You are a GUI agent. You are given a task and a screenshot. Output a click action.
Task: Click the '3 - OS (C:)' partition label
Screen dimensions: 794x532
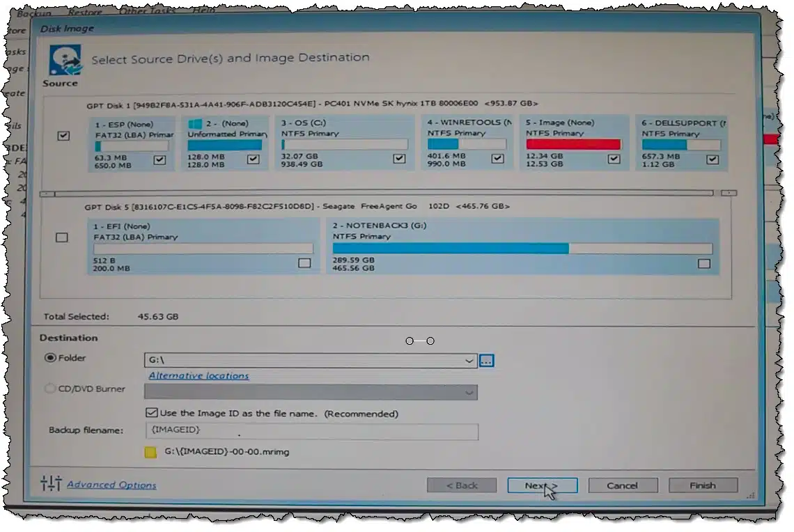tap(303, 123)
